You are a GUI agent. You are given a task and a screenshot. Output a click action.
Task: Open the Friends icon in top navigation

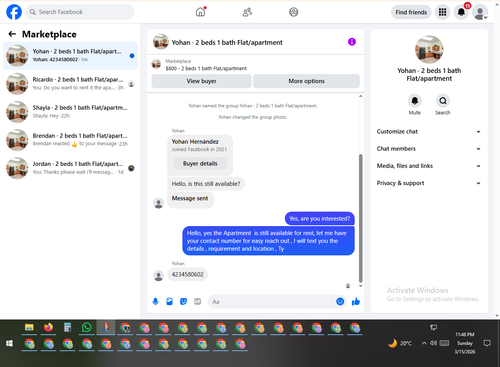coord(247,12)
